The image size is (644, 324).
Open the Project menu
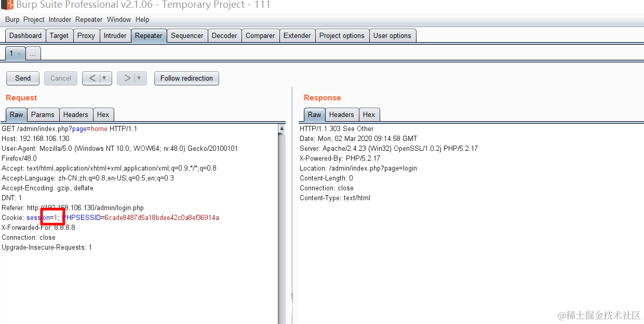point(34,19)
